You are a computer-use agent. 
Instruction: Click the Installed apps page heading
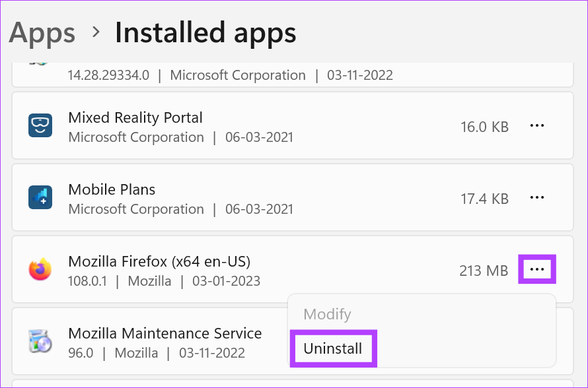coord(205,32)
